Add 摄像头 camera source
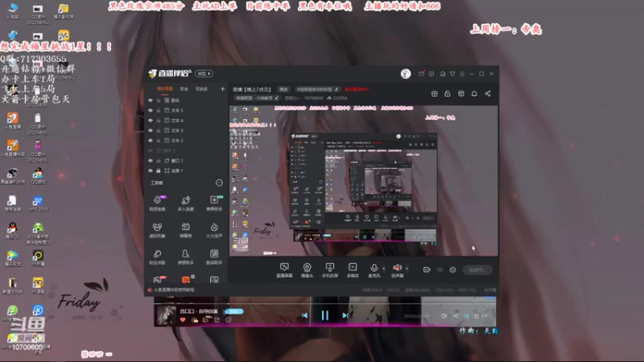Screen dimensions: 644x362 [x=307, y=270]
